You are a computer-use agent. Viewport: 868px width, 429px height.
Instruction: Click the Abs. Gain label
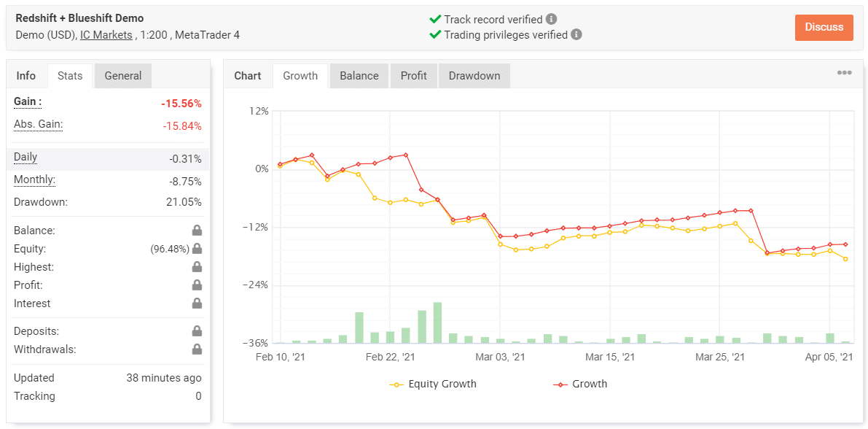[39, 124]
